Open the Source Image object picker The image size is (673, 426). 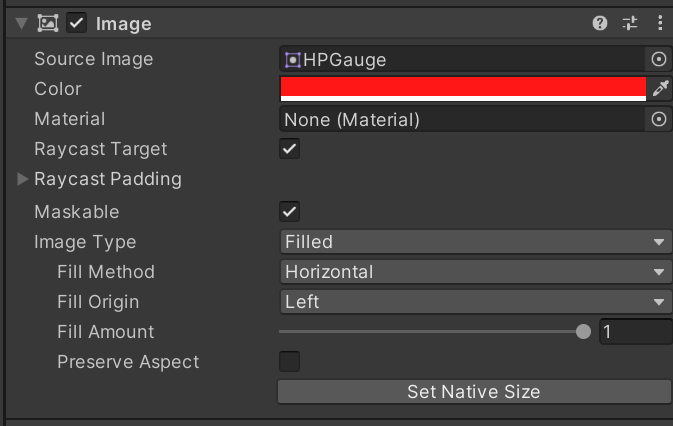point(658,60)
